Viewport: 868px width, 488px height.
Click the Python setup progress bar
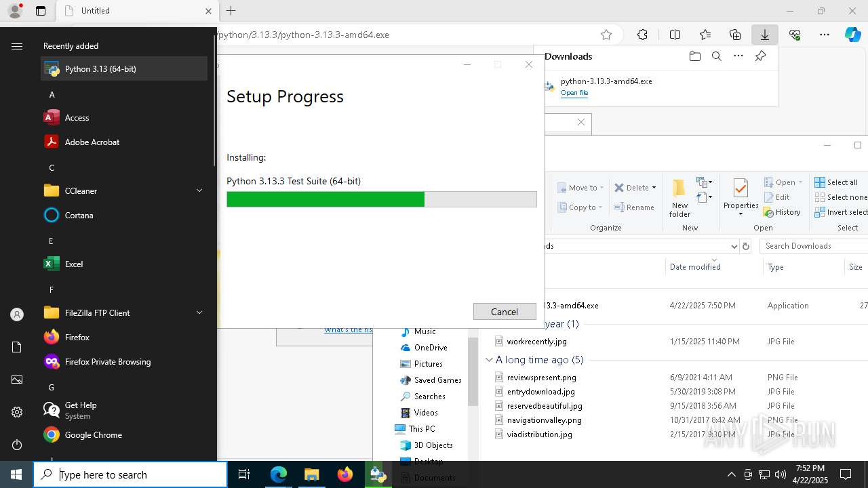382,199
